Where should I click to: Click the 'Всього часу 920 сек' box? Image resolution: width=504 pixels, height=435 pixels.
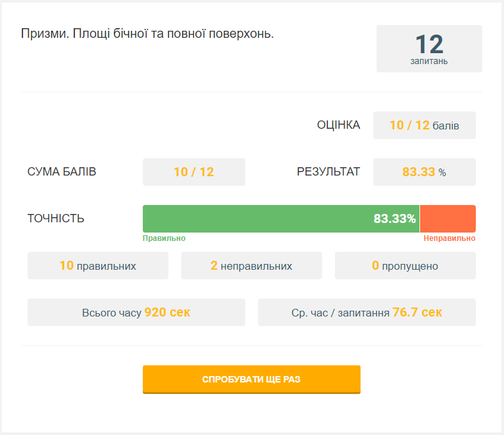tap(136, 312)
